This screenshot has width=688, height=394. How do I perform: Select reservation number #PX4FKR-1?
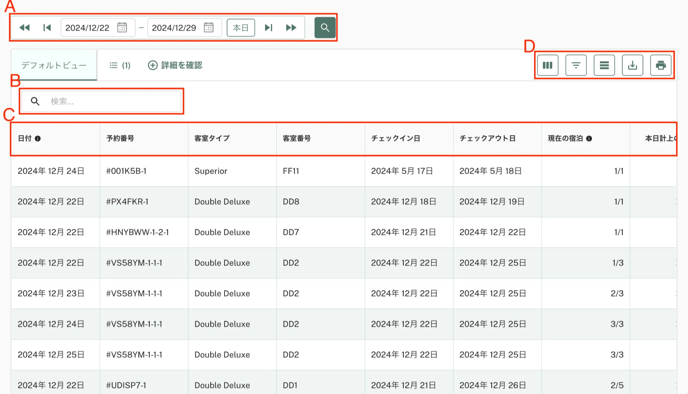click(127, 202)
